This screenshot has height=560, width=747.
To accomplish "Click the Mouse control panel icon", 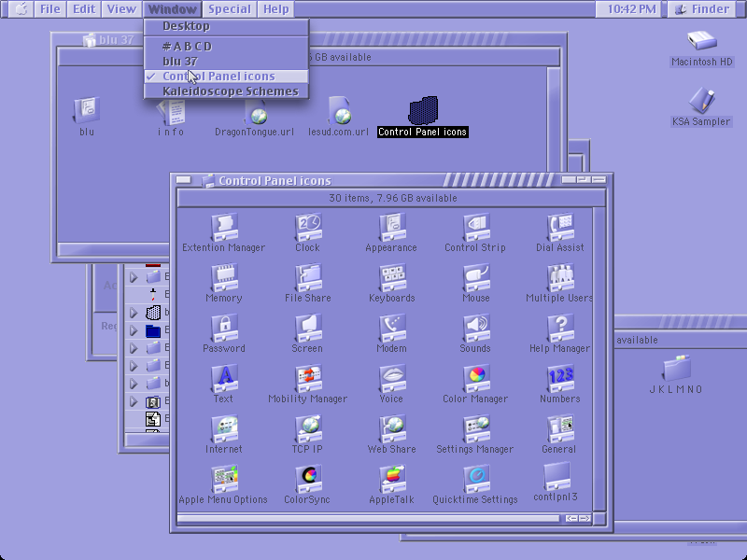I will [x=476, y=277].
